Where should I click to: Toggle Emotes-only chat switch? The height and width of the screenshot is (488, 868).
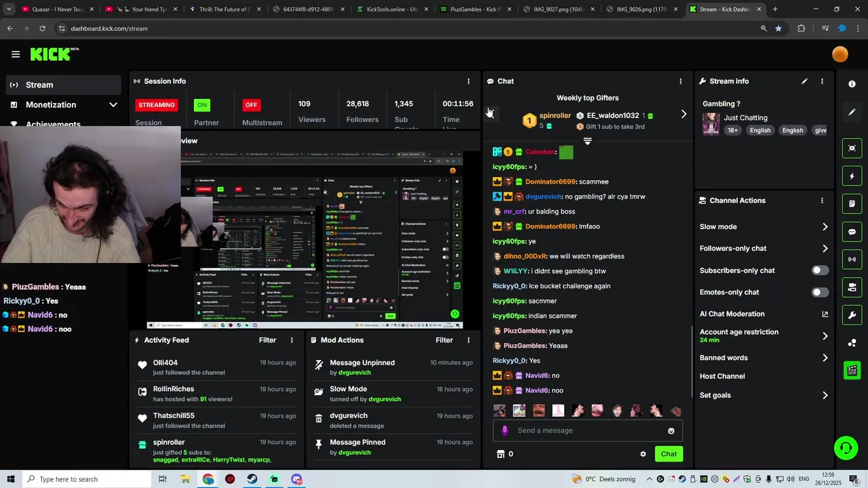click(820, 292)
